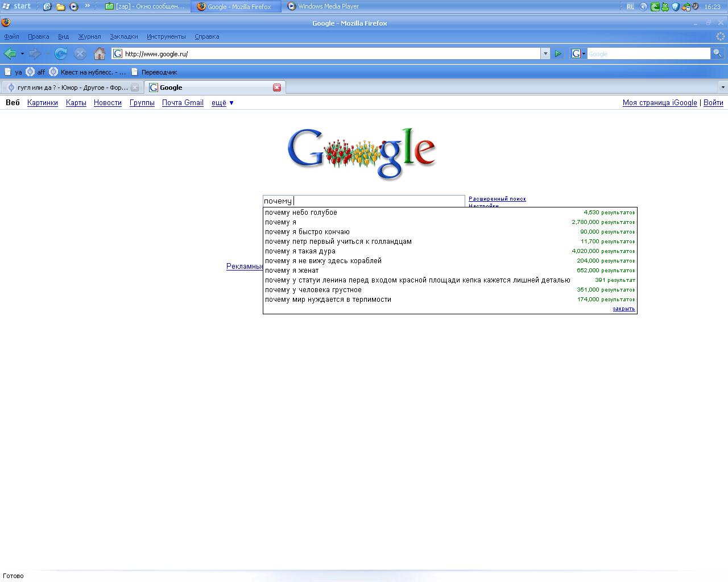Open the Журнал menu
Screen dimensions: 728x582
[89, 36]
